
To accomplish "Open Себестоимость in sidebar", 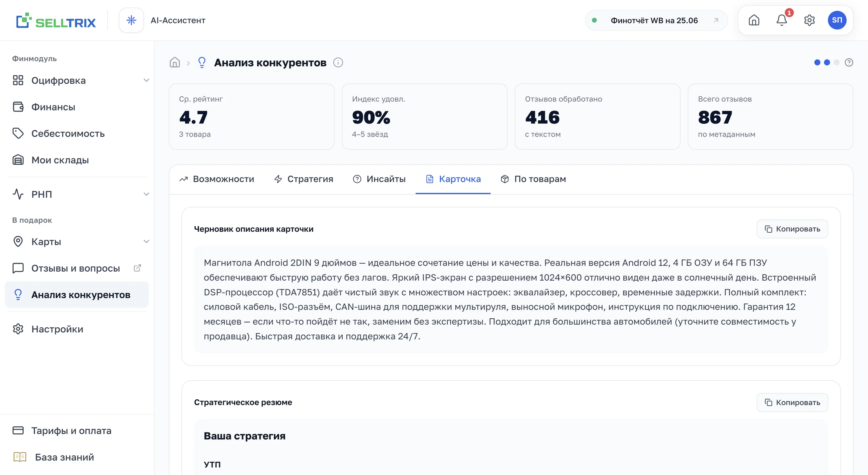I will click(x=77, y=134).
